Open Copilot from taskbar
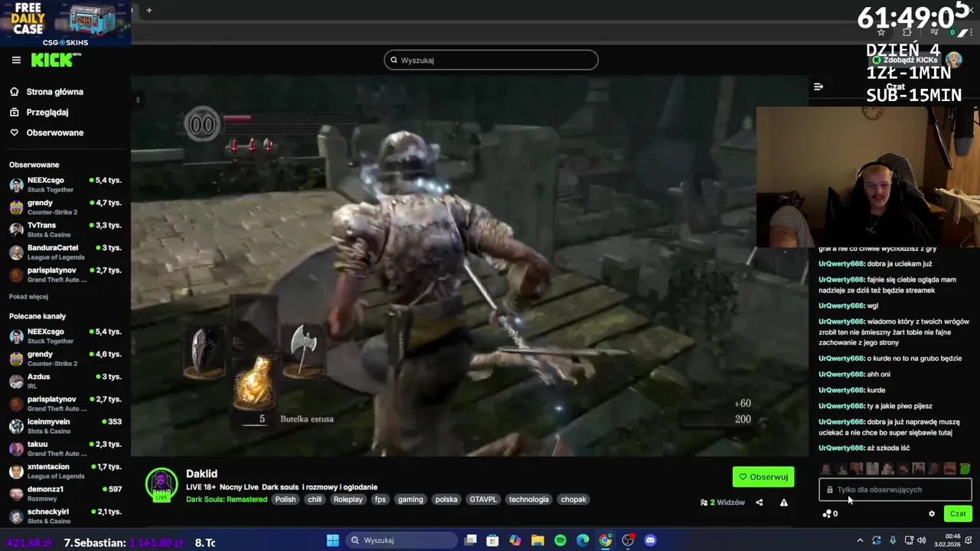Viewport: 980px width, 551px height. pos(515,540)
